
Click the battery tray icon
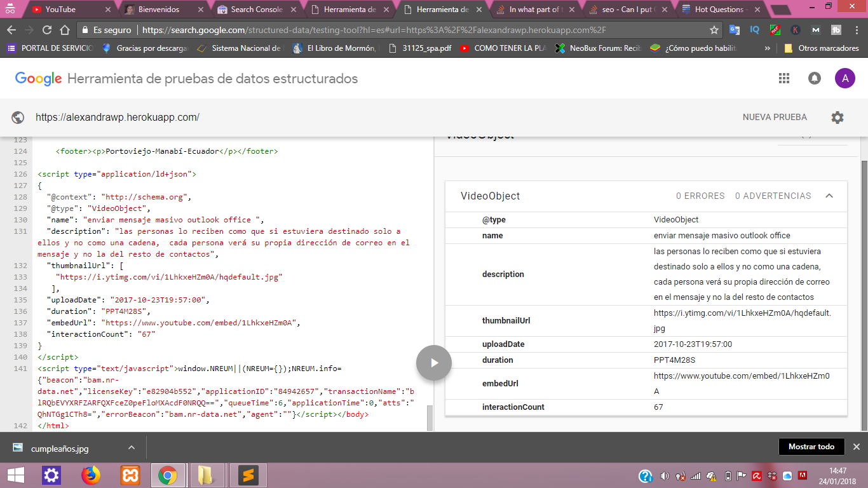[x=727, y=475]
